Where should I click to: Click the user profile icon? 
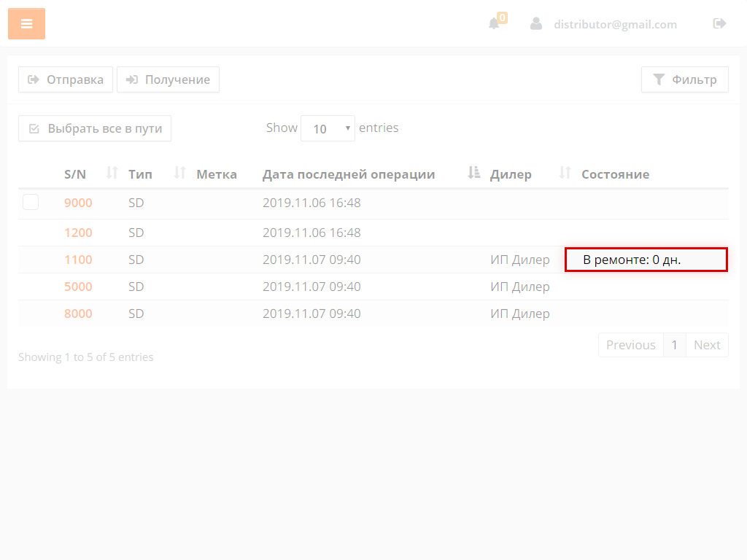tap(536, 24)
